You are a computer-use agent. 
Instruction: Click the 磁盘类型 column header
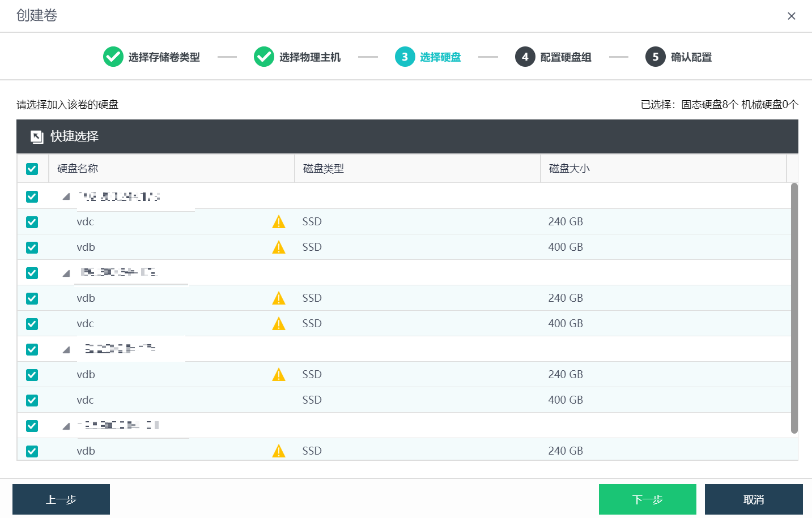(x=418, y=169)
